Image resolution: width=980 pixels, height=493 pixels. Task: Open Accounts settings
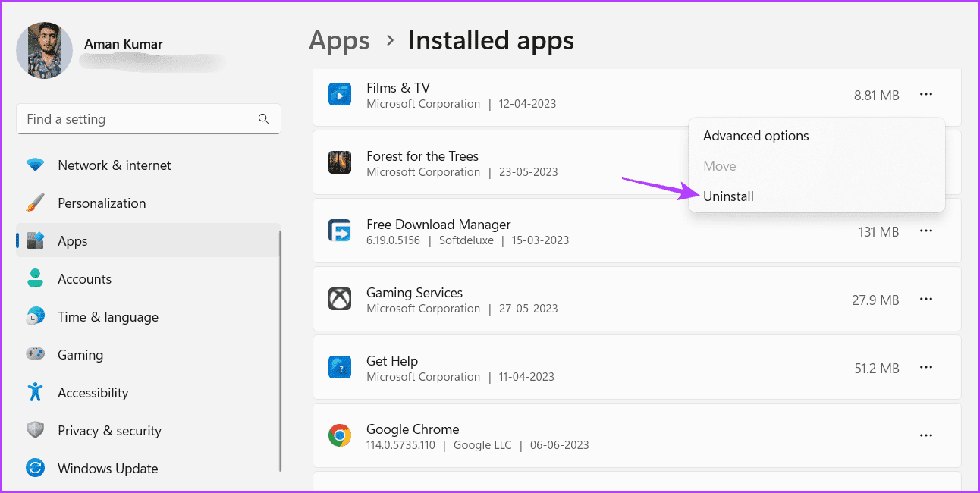148,279
